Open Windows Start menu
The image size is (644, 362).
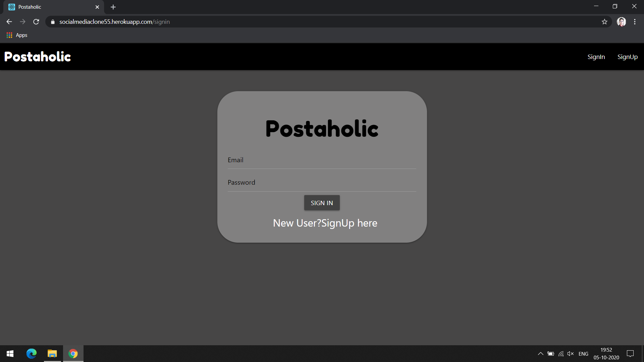click(10, 354)
